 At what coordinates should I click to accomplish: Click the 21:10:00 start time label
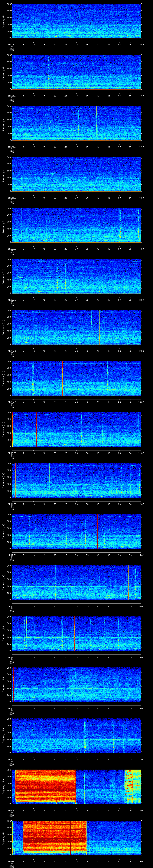(12, 453)
